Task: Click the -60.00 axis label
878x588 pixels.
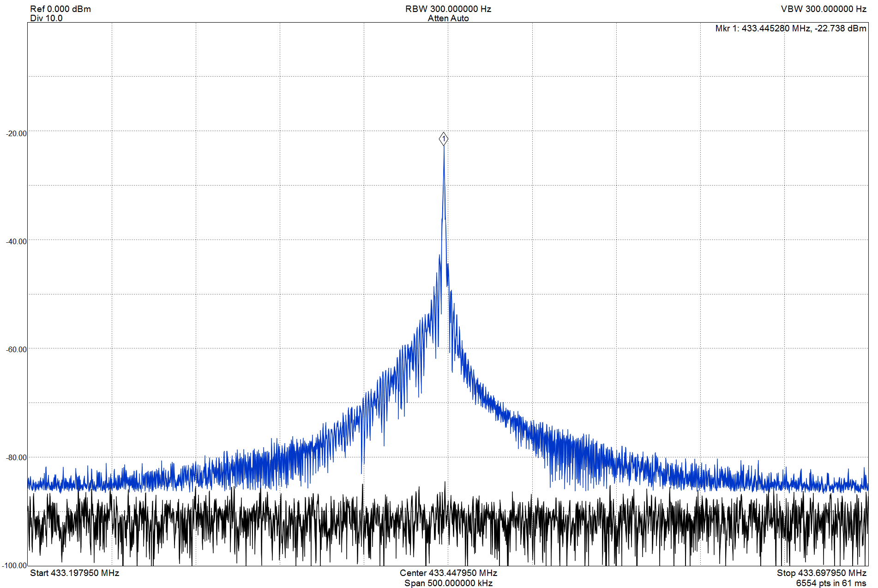Action: click(x=16, y=350)
